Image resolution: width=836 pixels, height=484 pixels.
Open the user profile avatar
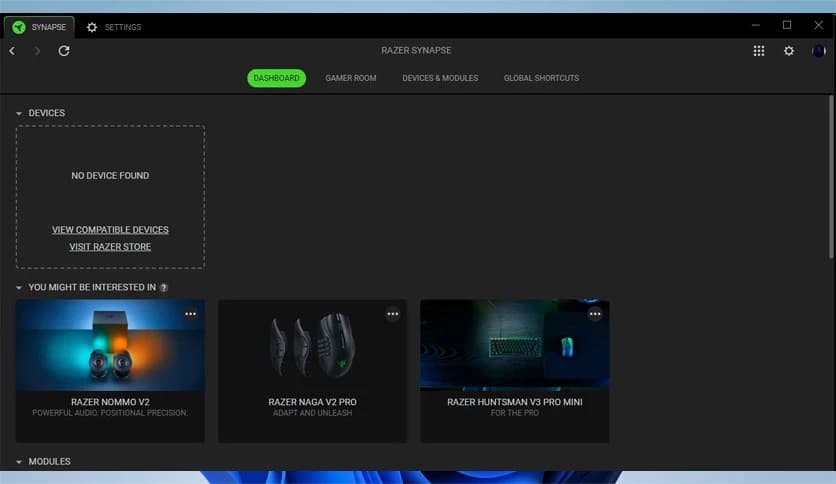pos(818,51)
